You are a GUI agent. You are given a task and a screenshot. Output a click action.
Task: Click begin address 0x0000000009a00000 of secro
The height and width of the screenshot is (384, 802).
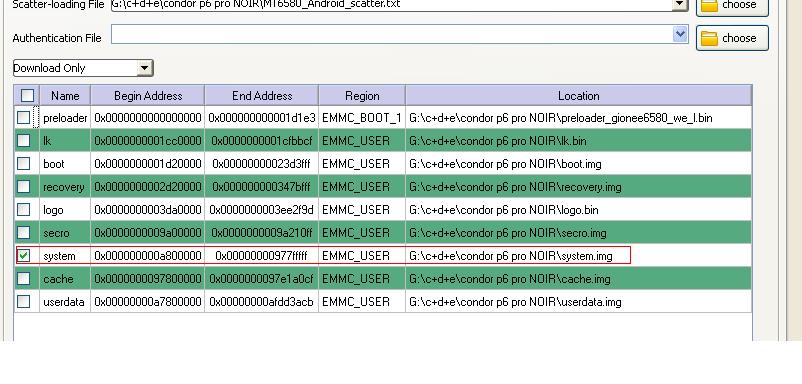tap(148, 233)
